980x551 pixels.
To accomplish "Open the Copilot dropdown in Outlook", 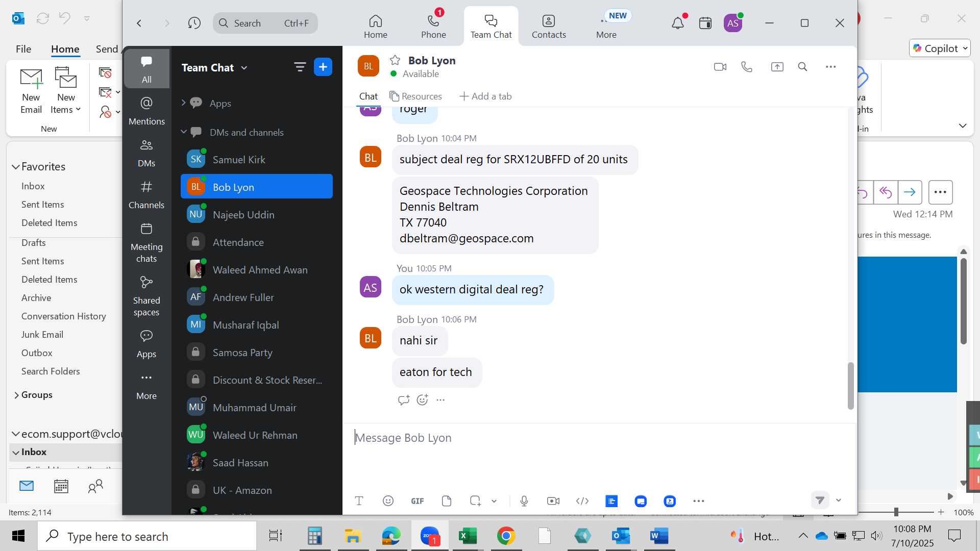I will (x=940, y=48).
